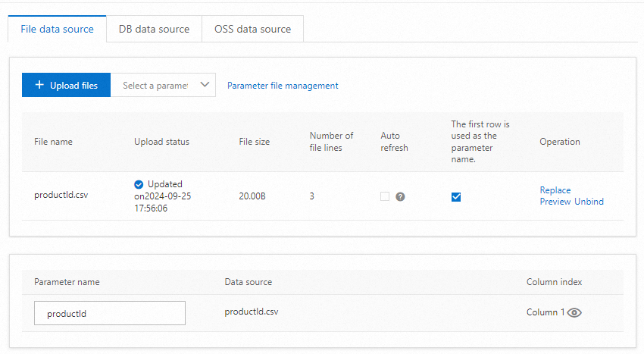Select the File data source tab

point(57,30)
